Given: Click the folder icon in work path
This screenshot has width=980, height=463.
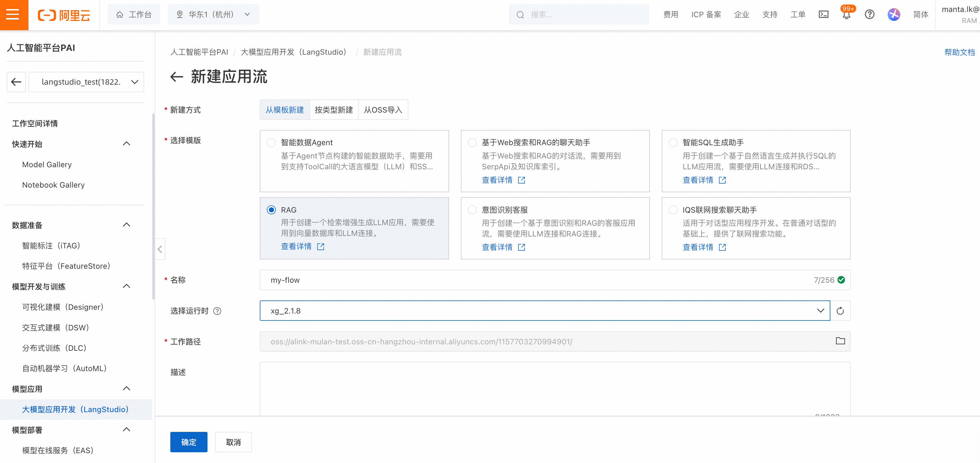Looking at the screenshot, I should pos(840,341).
